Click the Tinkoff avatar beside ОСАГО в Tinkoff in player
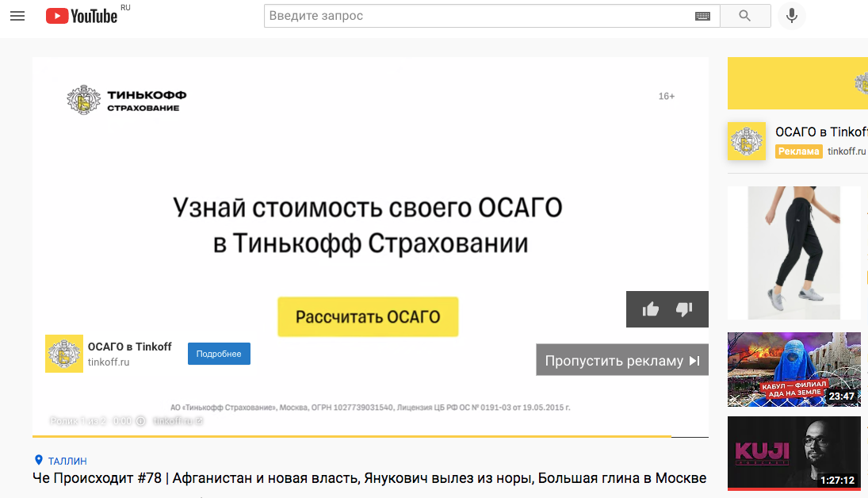This screenshot has width=868, height=498. click(64, 354)
